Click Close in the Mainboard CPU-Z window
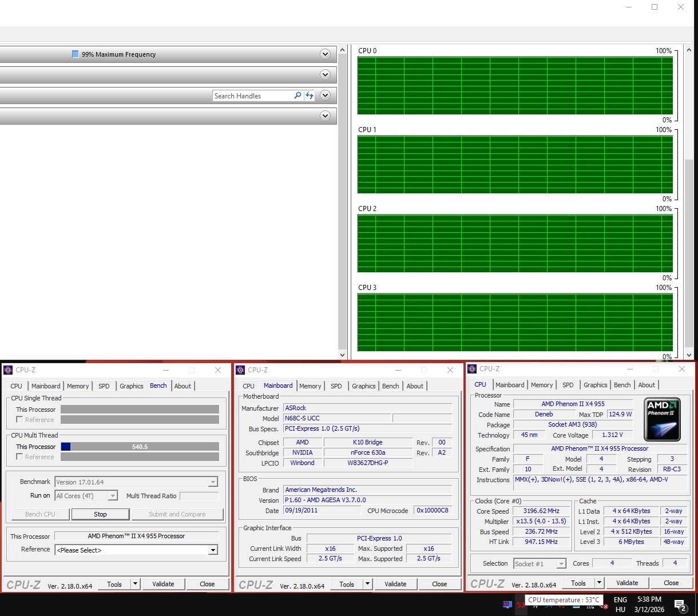Screen dimensions: 698x616 pyautogui.click(x=439, y=584)
